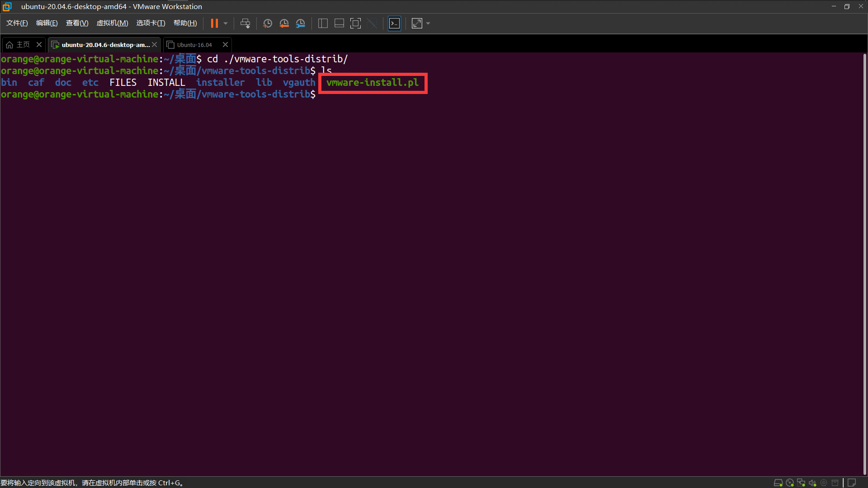Click the console view icon
This screenshot has width=868, height=488.
(395, 23)
